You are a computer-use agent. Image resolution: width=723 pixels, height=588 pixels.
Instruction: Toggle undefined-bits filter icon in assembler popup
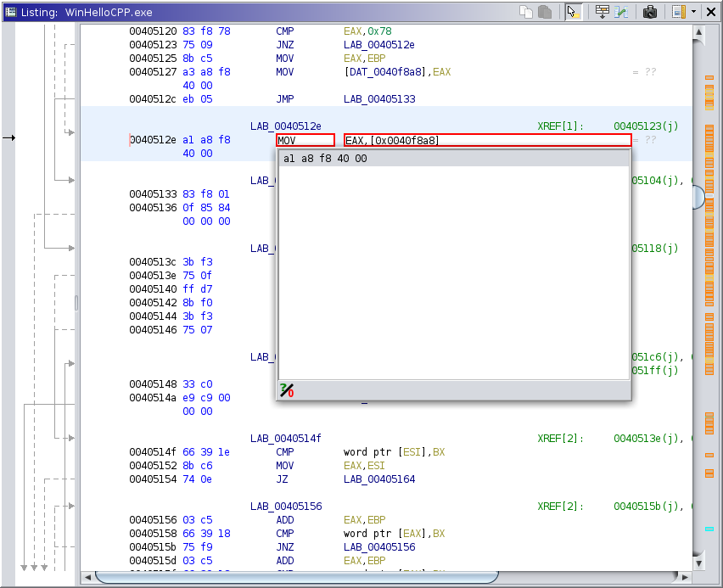(x=287, y=390)
